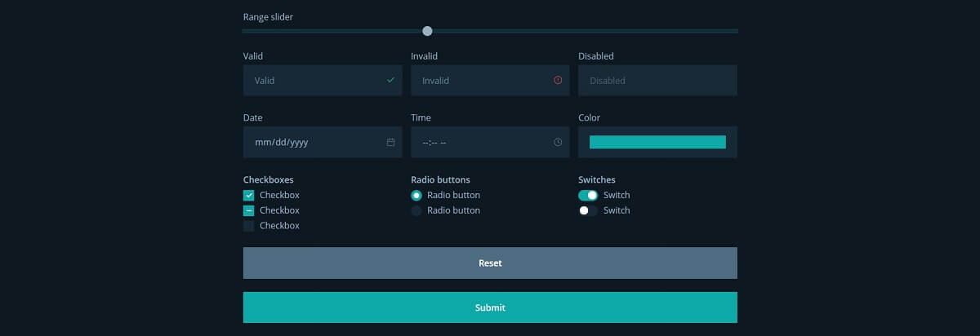Click the Submit button
980x336 pixels.
(490, 307)
